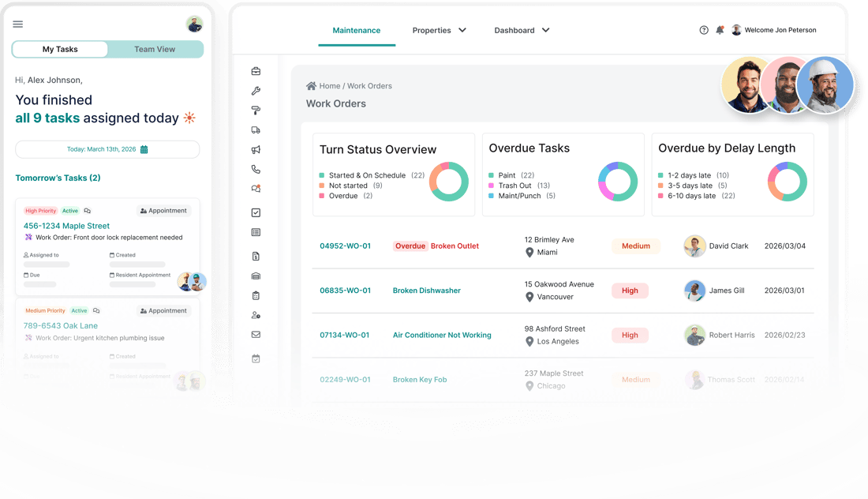
Task: Open the help question mark icon
Action: click(704, 30)
